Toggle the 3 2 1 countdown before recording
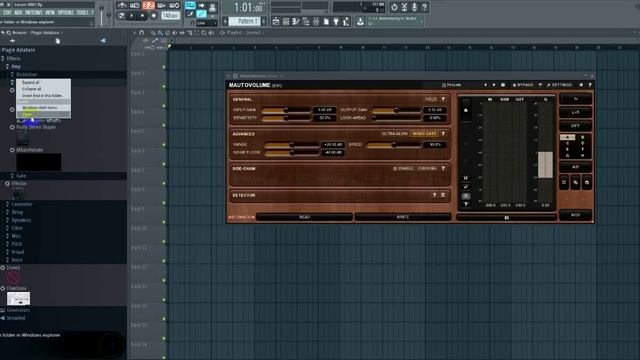Viewport: 640px width, 360px height. click(x=149, y=5)
